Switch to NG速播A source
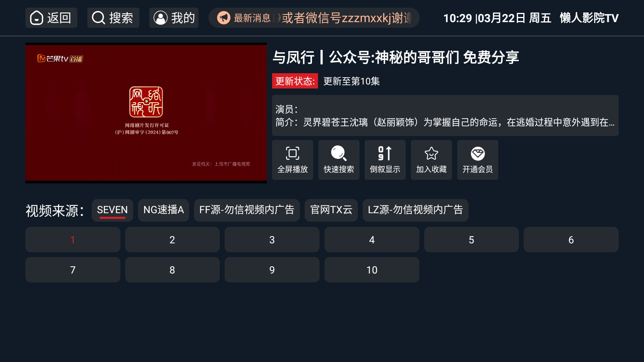 (x=163, y=210)
